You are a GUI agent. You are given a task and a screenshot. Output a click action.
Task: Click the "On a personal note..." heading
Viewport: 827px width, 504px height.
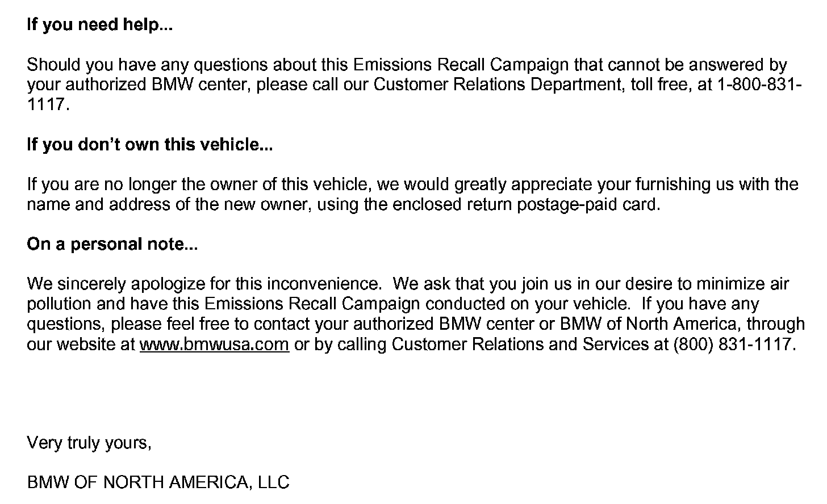(x=112, y=244)
